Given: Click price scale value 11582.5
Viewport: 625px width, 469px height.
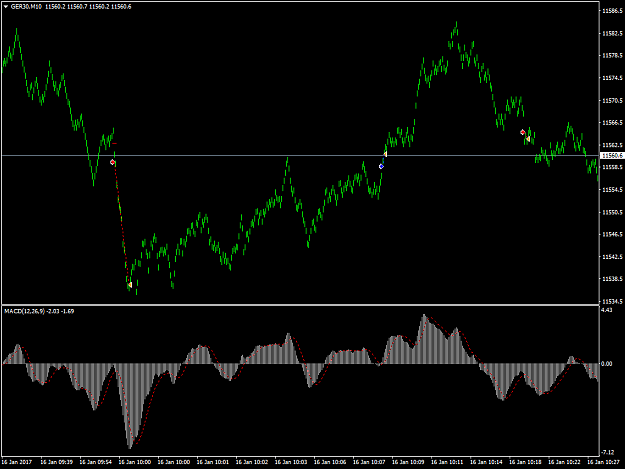Looking at the screenshot, I should 612,33.
